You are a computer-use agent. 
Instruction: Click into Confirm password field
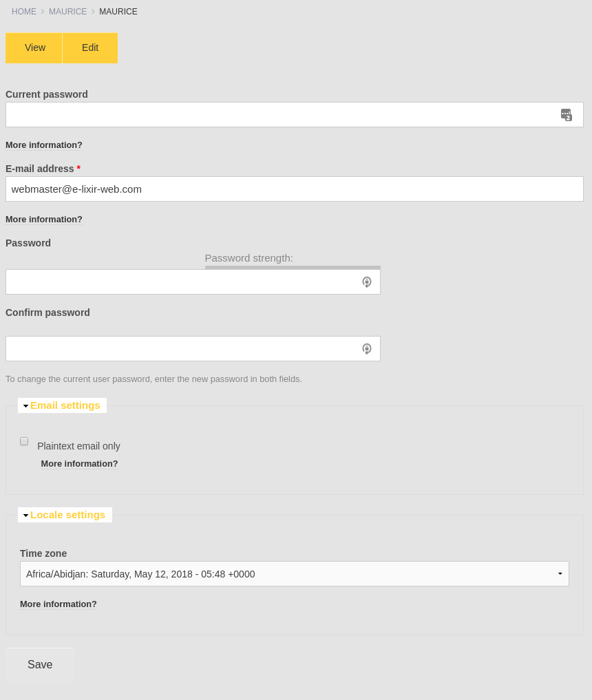[x=182, y=349]
